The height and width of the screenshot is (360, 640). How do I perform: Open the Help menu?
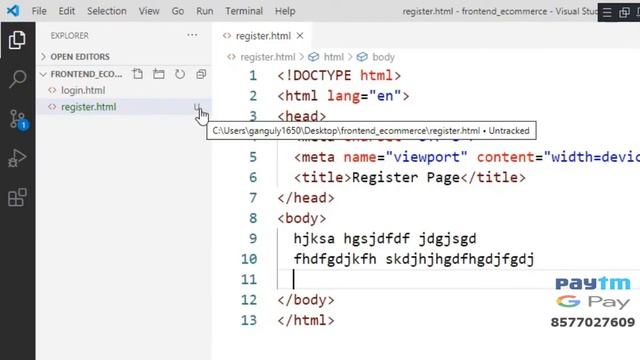click(x=285, y=11)
